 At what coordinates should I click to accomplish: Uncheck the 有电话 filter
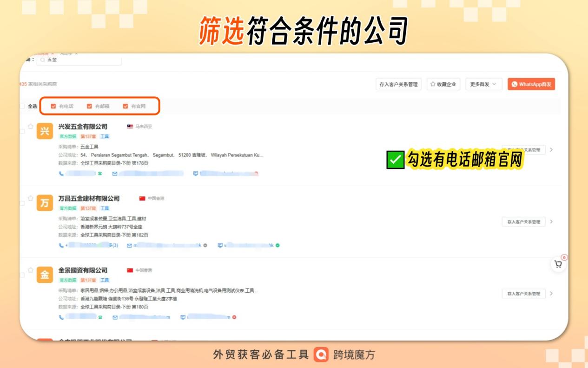[53, 106]
